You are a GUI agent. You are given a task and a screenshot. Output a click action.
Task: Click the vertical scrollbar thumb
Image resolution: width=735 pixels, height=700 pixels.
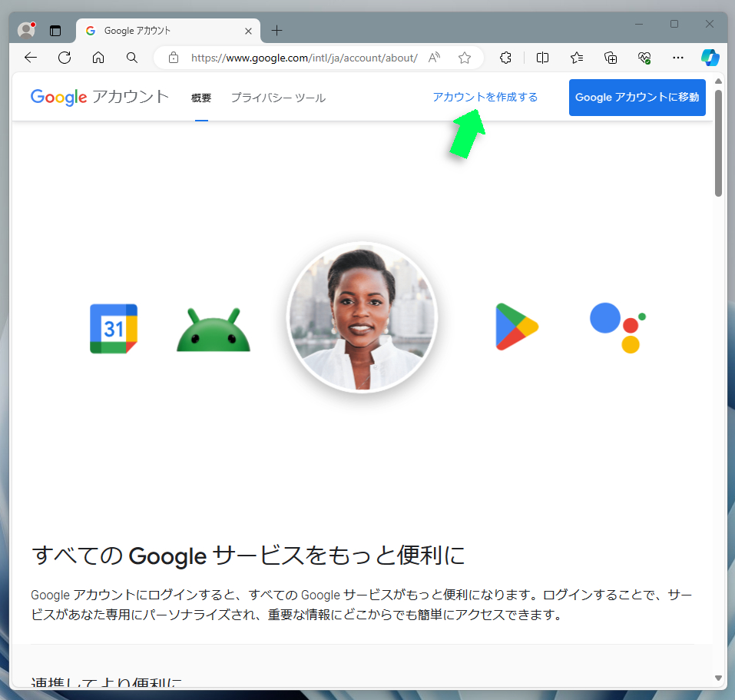(x=718, y=144)
